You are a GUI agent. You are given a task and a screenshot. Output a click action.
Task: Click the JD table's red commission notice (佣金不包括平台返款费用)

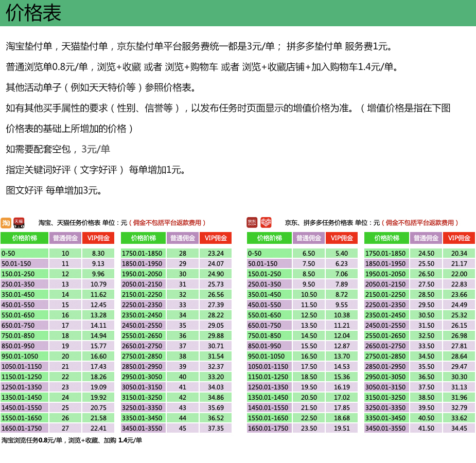(x=420, y=223)
